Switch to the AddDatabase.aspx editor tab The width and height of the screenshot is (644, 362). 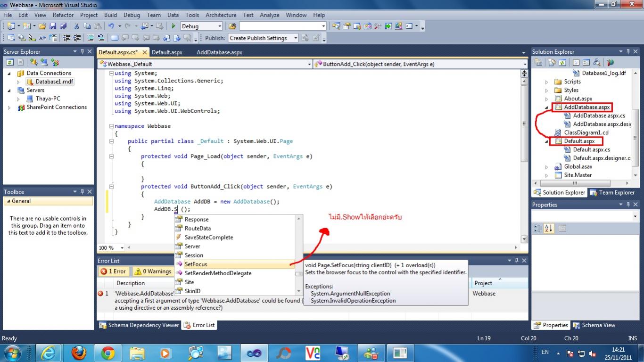pos(219,52)
